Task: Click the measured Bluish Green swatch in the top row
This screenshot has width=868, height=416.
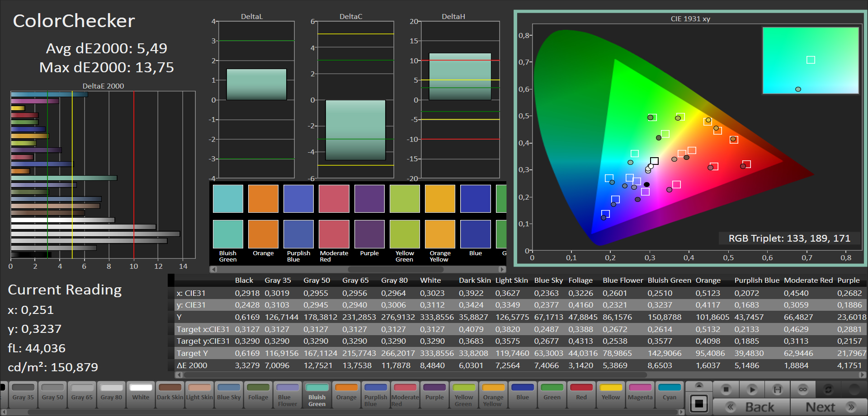Action: [228, 199]
